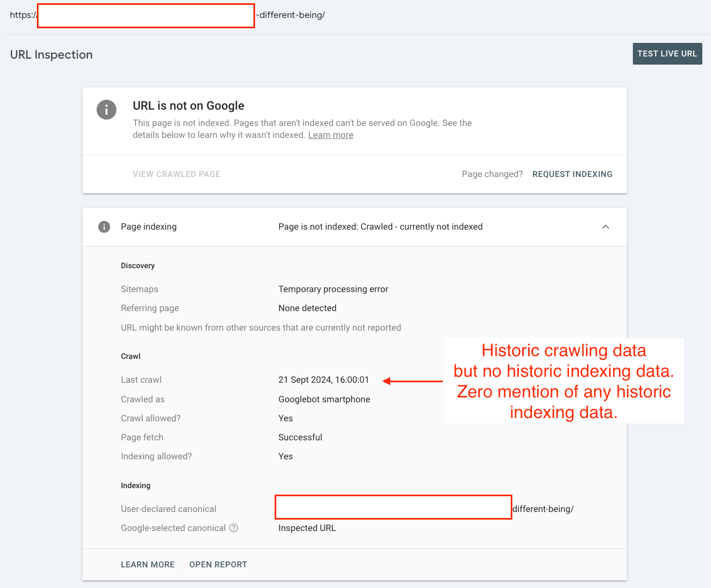
Task: Click the Crawl allowed? label
Action: coord(151,419)
